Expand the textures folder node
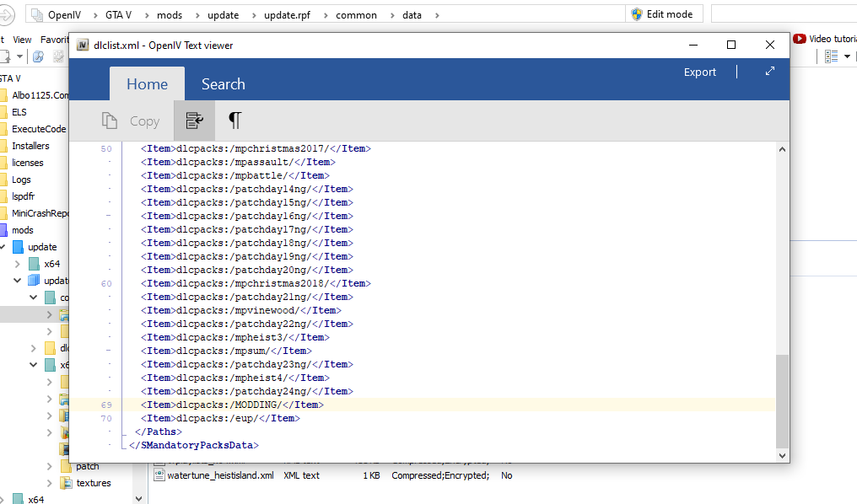857x504 pixels. pyautogui.click(x=49, y=483)
